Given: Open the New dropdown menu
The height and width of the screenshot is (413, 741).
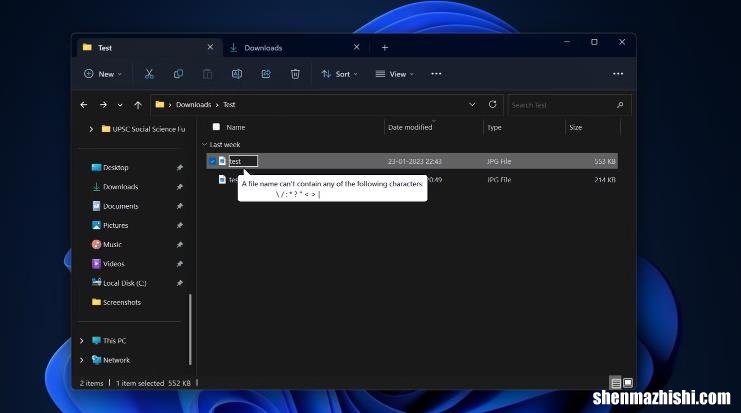Looking at the screenshot, I should tap(103, 74).
